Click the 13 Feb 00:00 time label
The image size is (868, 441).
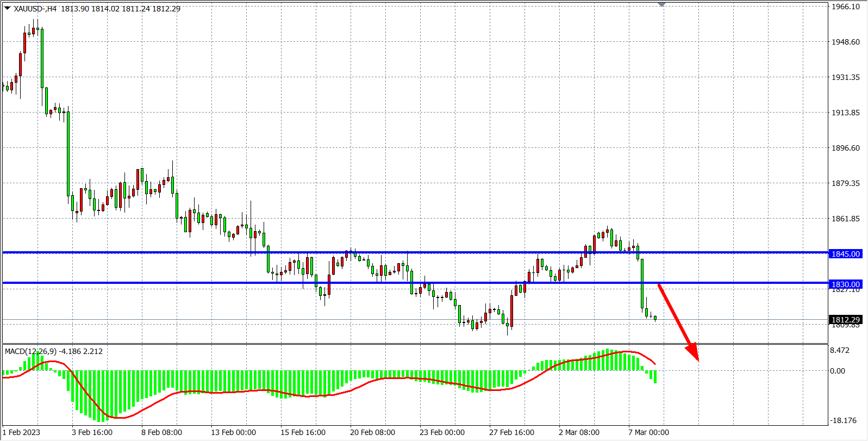(233, 432)
